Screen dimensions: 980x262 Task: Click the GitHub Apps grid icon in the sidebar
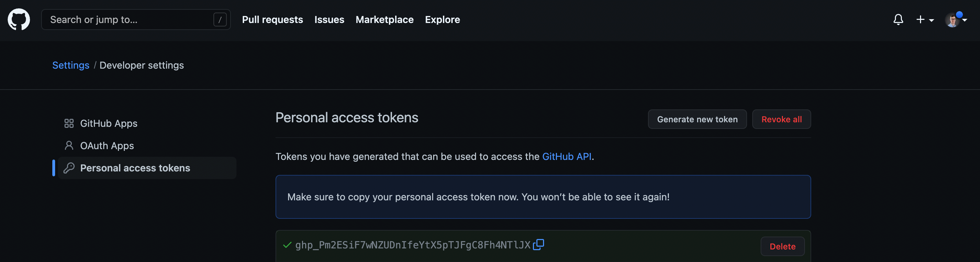pos(69,123)
